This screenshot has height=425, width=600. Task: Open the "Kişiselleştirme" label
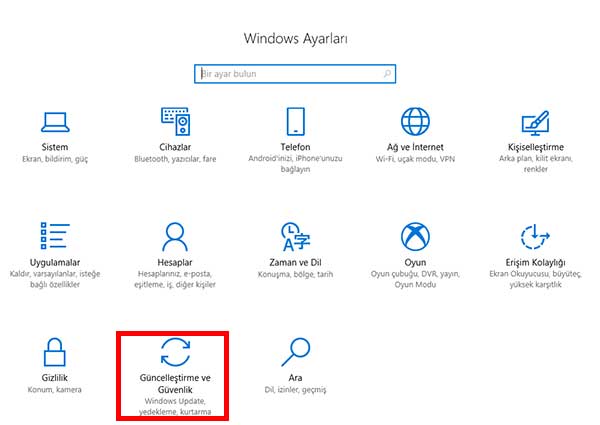pos(535,147)
